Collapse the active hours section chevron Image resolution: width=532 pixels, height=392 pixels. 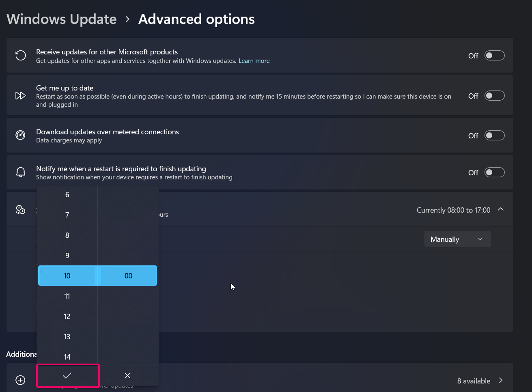(x=501, y=209)
